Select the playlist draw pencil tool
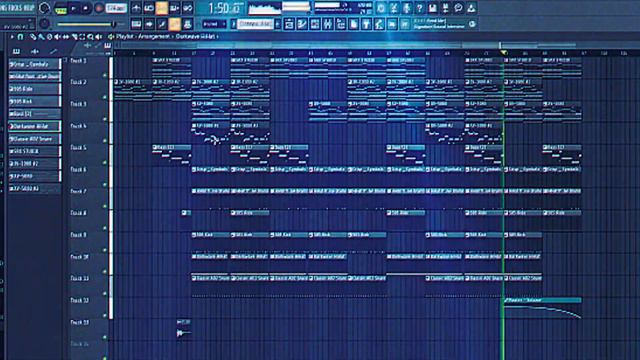640x360 pixels. click(x=33, y=37)
